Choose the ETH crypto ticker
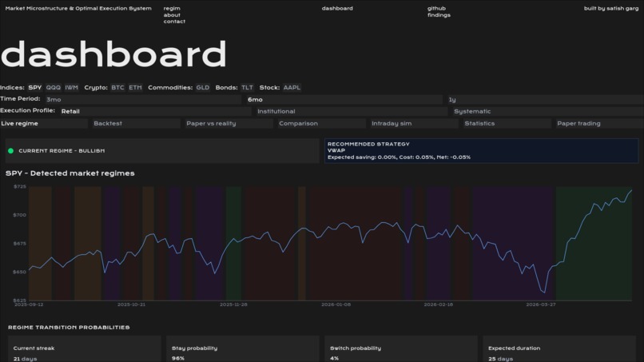This screenshot has height=362, width=644. point(135,88)
